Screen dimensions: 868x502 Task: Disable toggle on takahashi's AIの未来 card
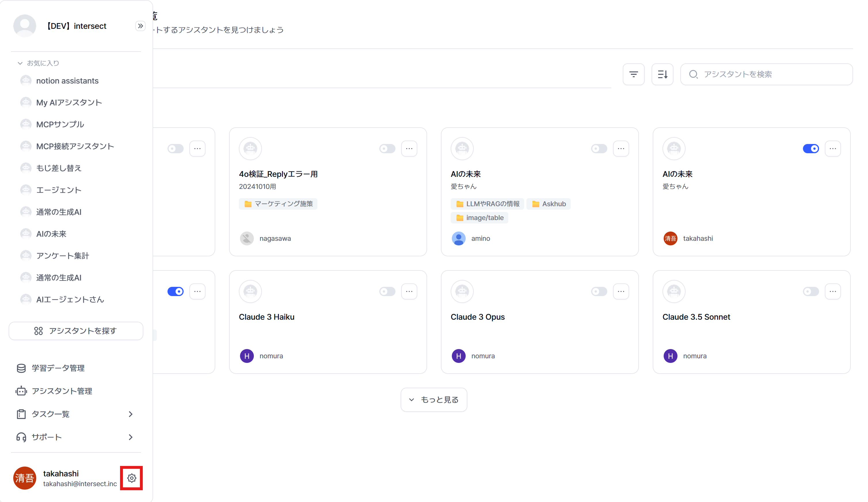pos(810,149)
